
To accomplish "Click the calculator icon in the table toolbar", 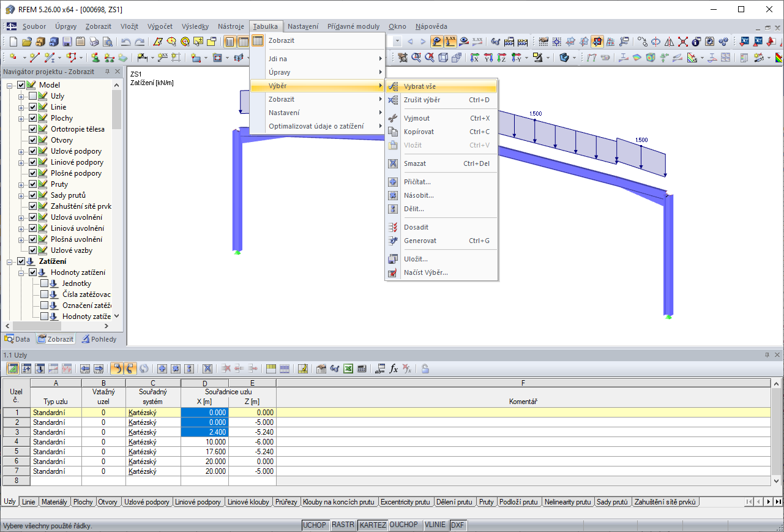I will click(361, 369).
